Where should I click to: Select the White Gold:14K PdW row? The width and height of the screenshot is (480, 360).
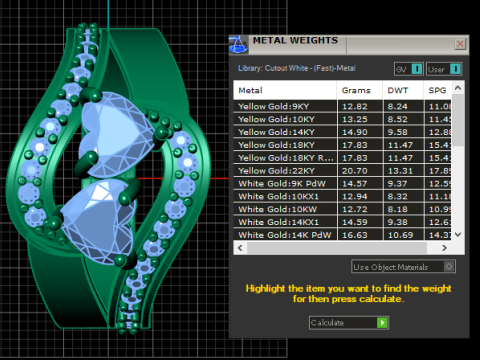342,235
